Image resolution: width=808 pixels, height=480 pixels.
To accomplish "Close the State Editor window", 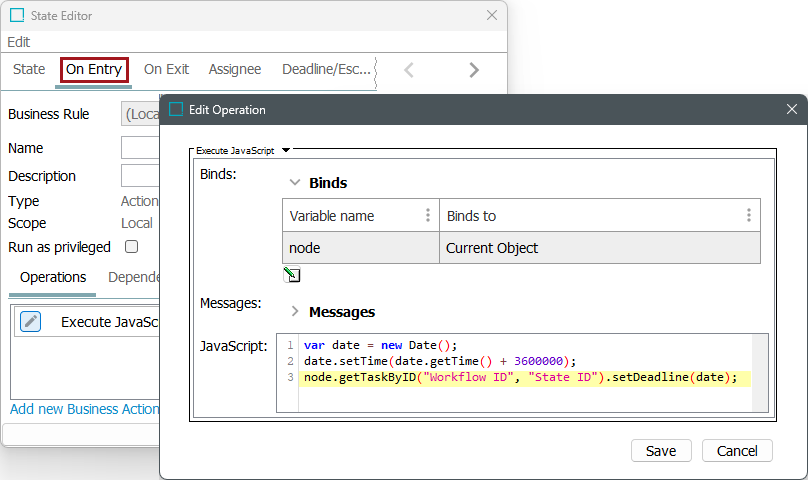I will 491,15.
